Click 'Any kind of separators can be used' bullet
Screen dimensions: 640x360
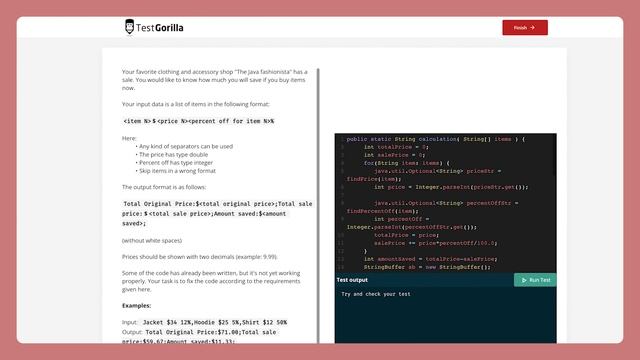186,146
